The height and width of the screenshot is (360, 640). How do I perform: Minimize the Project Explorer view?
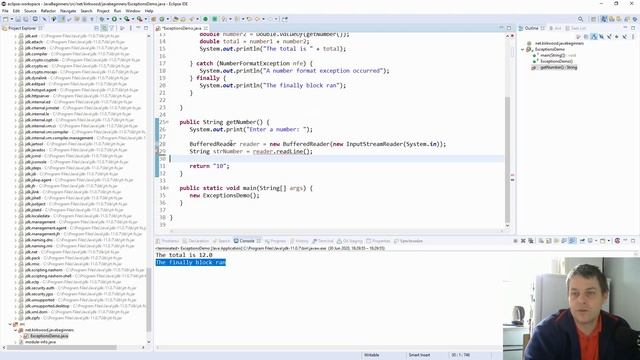click(138, 28)
